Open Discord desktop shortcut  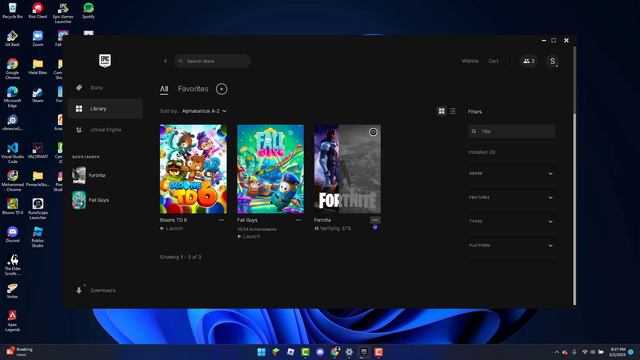coord(12,235)
